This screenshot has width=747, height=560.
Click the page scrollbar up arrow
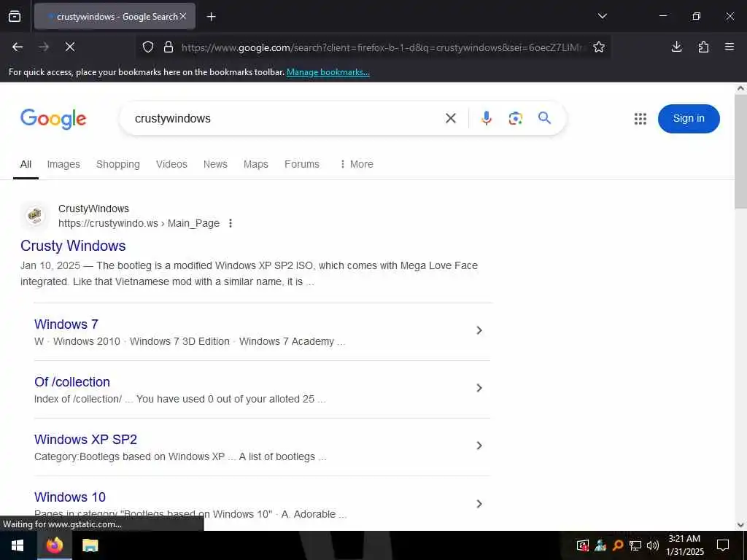coord(740,88)
